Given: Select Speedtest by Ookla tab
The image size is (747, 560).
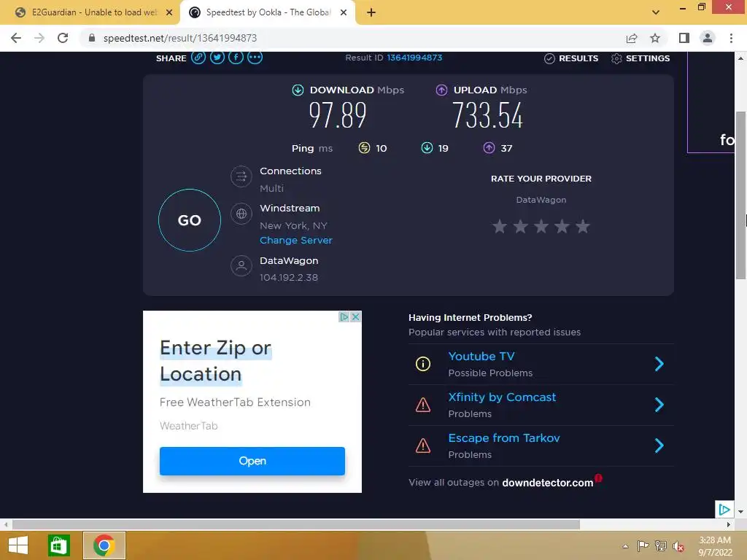Looking at the screenshot, I should coord(268,12).
